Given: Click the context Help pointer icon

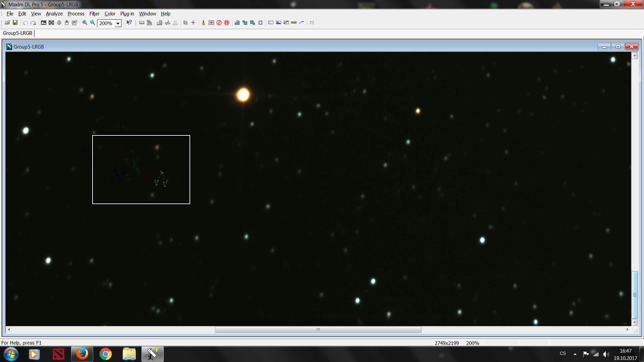Looking at the screenshot, I should (129, 22).
